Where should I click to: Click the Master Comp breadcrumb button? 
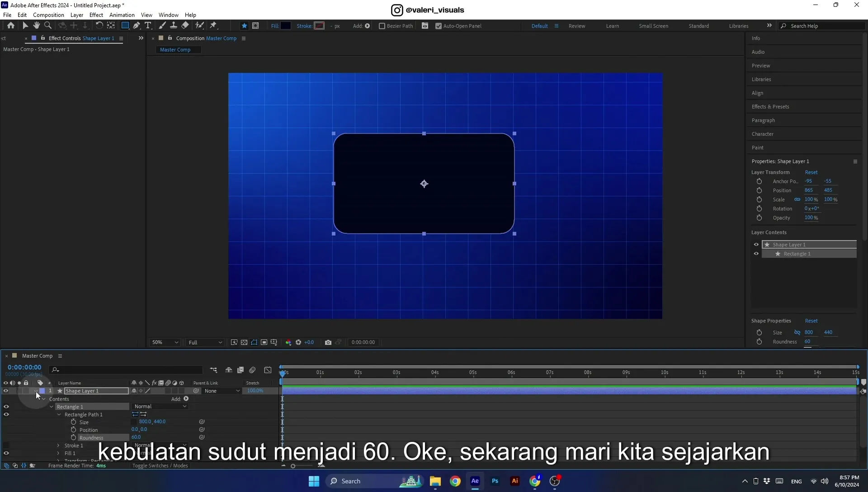[x=178, y=50]
